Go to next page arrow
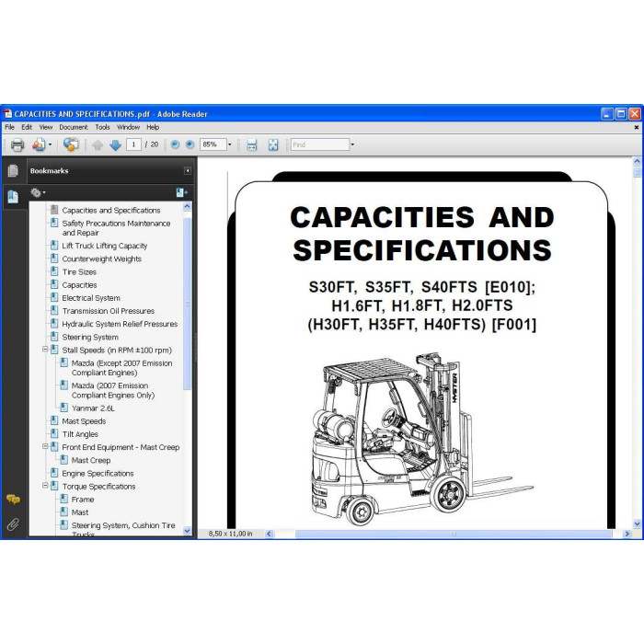The width and height of the screenshot is (644, 644). pos(115,144)
